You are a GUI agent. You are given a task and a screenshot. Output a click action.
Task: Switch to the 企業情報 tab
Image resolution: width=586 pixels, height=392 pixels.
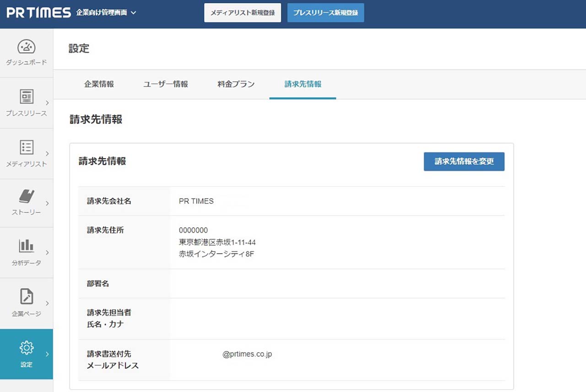point(99,84)
